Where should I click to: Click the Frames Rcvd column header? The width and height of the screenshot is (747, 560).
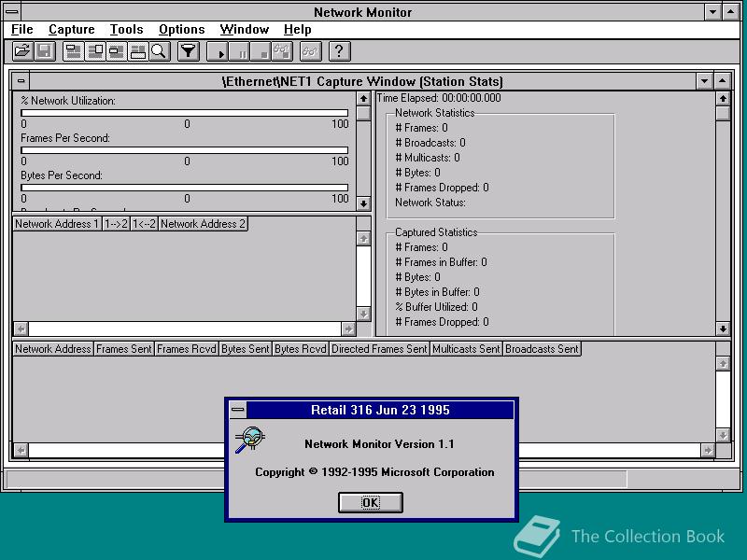[186, 349]
